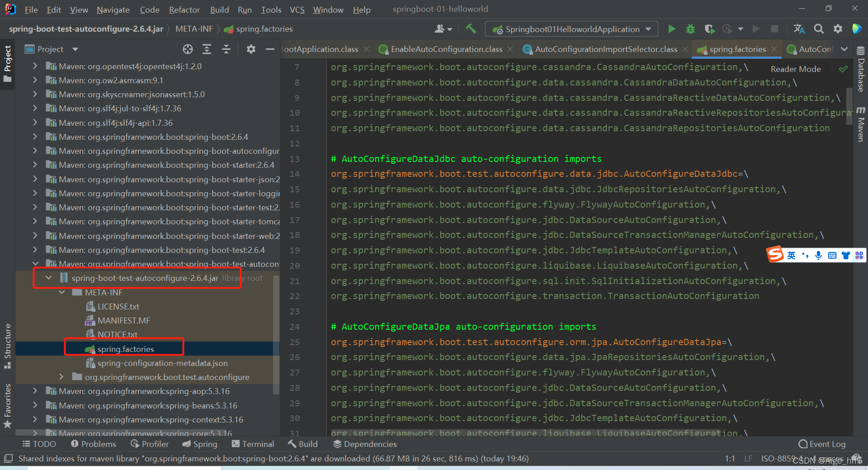Click the Sogou microphone voice icon

(x=818, y=256)
